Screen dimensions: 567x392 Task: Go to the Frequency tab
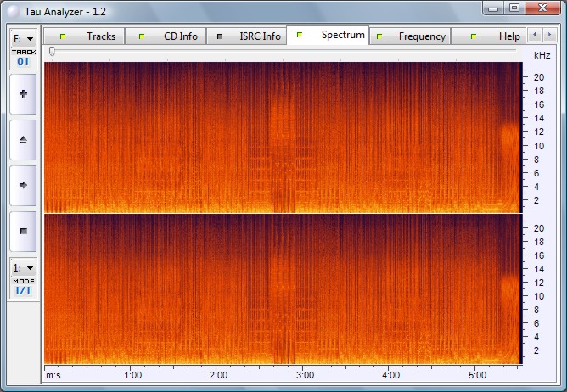(413, 36)
